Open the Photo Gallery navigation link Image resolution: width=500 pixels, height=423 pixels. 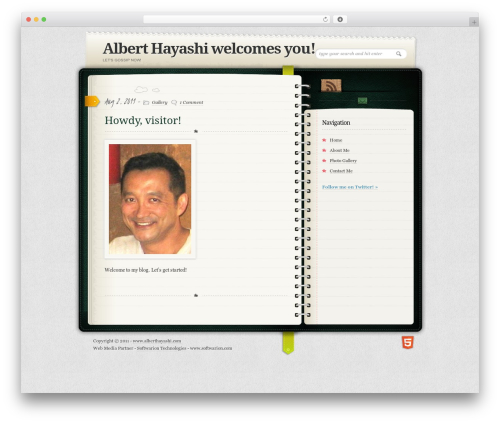point(343,161)
